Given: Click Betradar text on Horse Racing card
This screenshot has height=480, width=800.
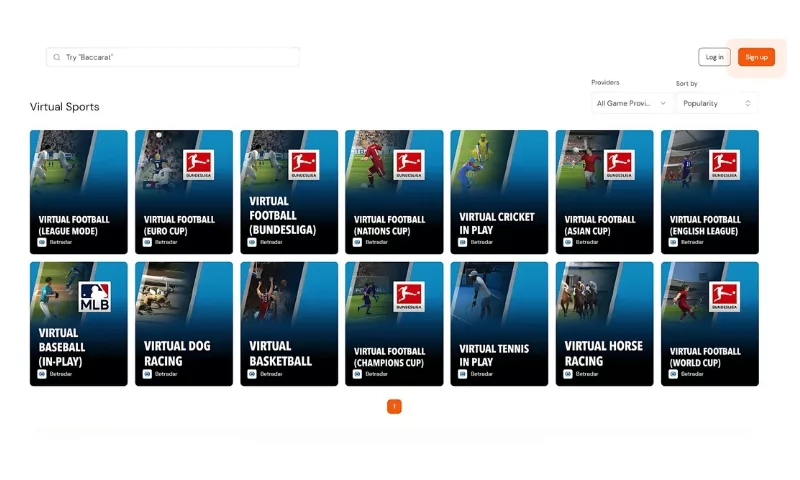Looking at the screenshot, I should coord(587,374).
